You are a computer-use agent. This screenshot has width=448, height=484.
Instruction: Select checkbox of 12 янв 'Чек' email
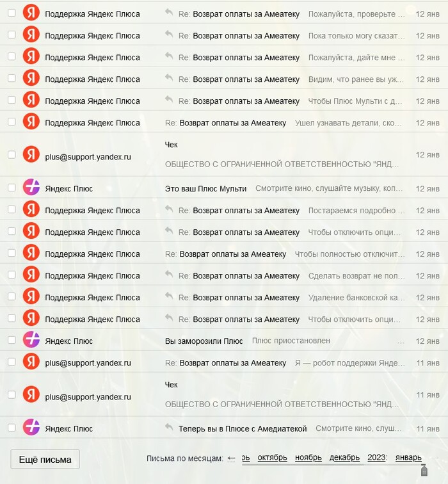click(x=12, y=154)
